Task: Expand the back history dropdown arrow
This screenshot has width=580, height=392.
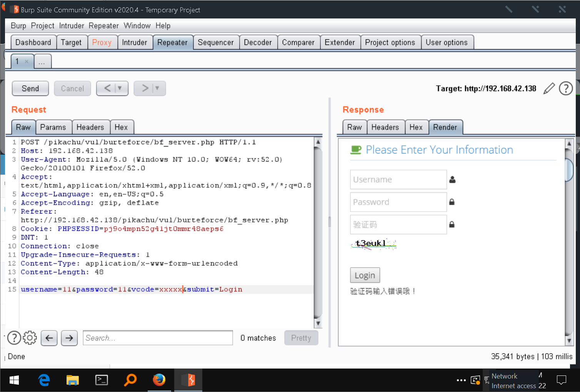Action: 120,88
